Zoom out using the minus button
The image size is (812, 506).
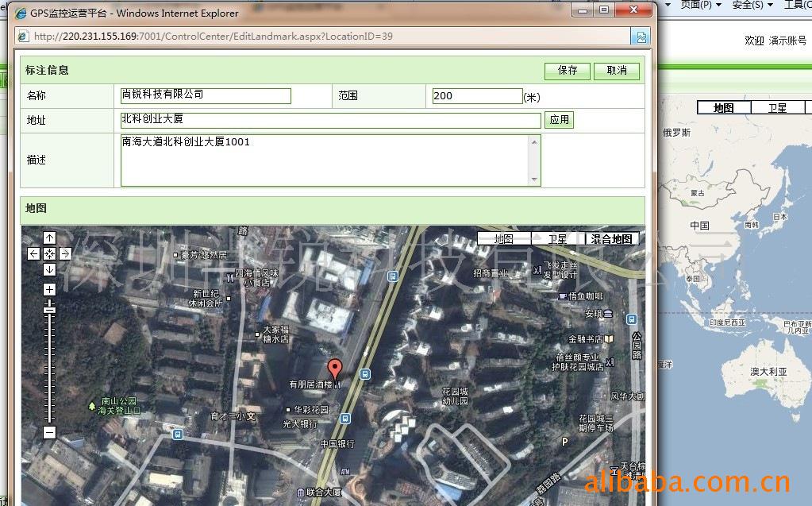(x=49, y=432)
